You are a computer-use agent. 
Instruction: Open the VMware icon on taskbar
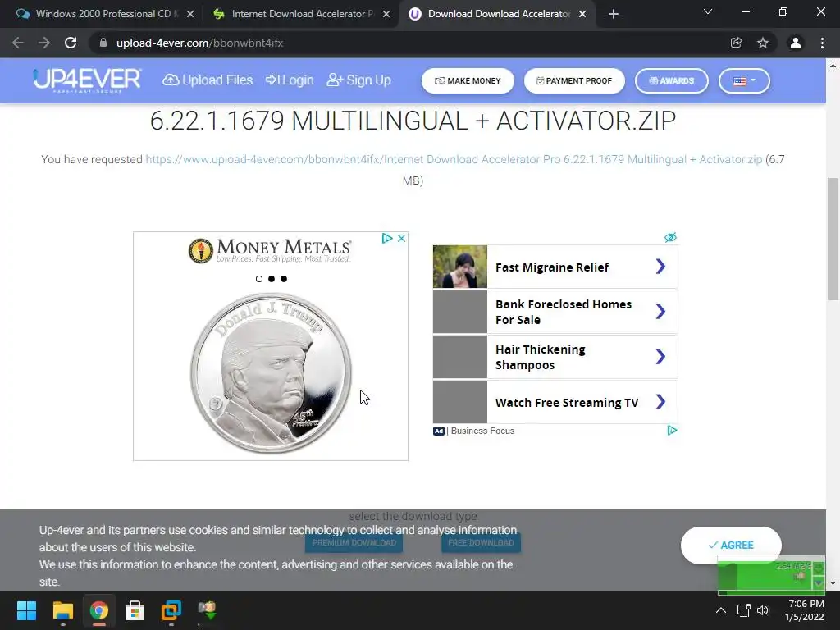(x=171, y=610)
